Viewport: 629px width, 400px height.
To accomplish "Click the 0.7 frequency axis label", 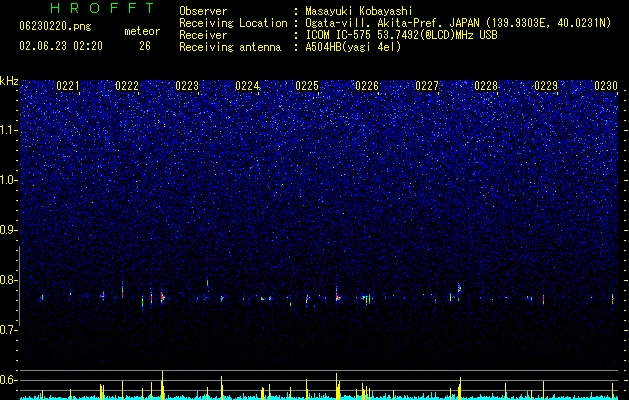I will [9, 330].
